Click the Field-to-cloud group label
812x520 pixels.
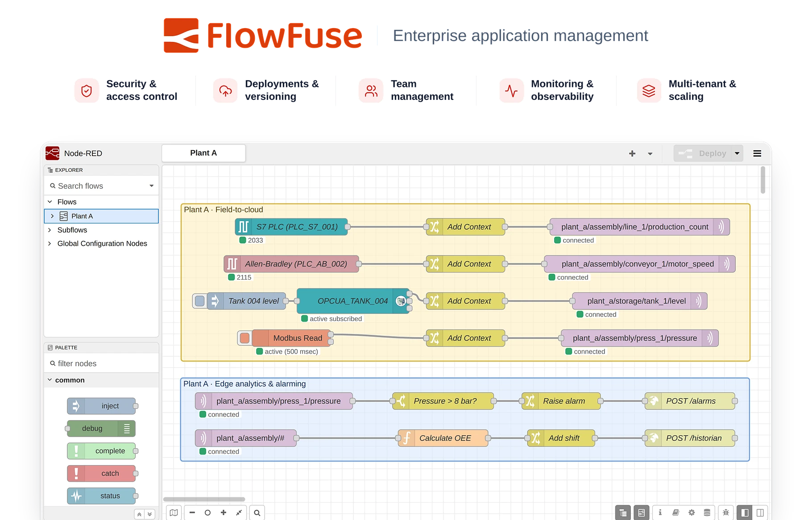[x=224, y=210]
